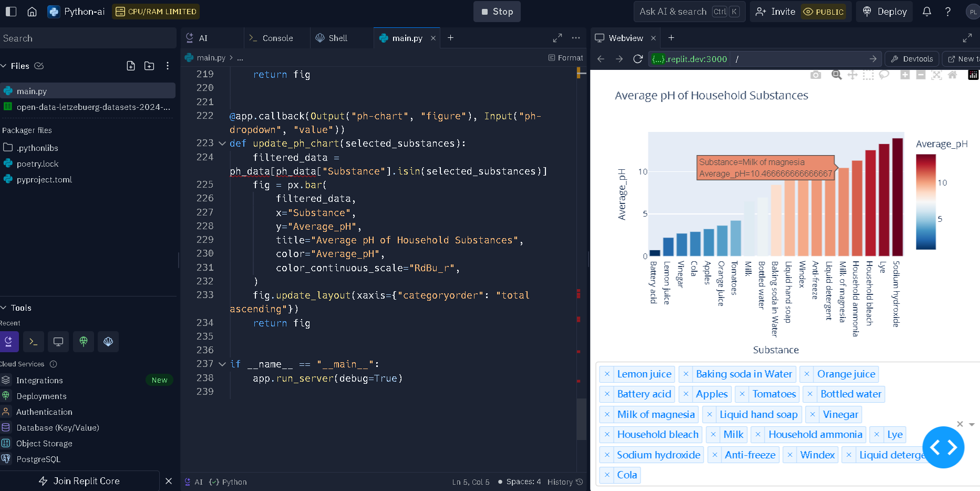Add a new tab in editor pane

450,38
